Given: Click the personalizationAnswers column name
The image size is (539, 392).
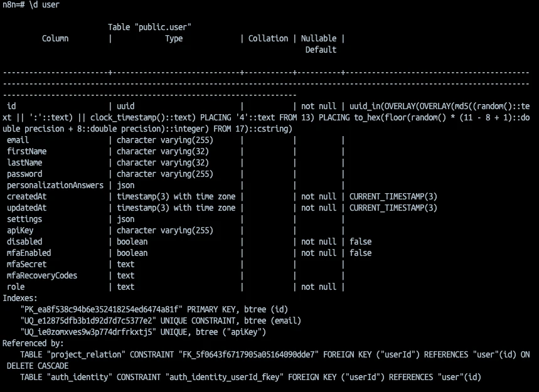Looking at the screenshot, I should 55,185.
